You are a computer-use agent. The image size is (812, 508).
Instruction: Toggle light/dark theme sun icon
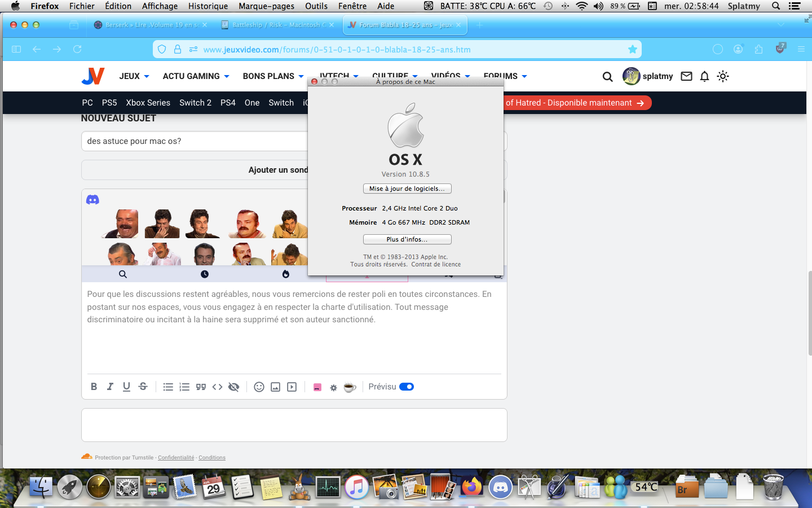click(x=723, y=76)
